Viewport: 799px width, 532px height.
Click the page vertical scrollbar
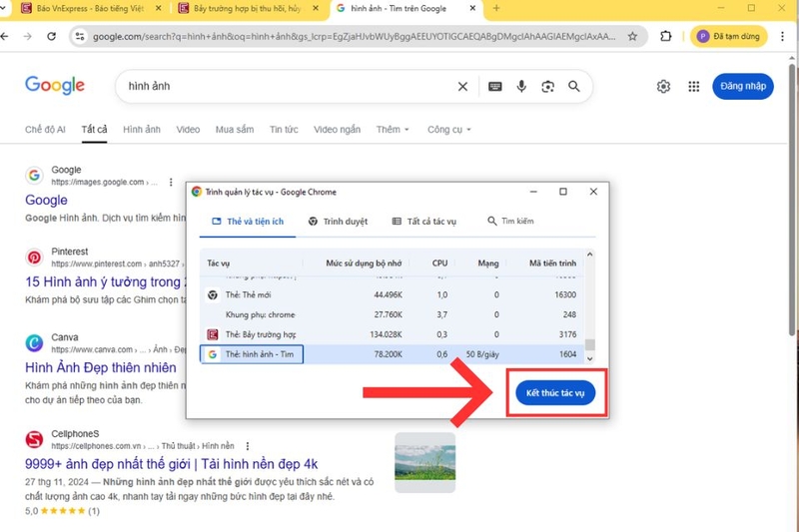(791, 199)
